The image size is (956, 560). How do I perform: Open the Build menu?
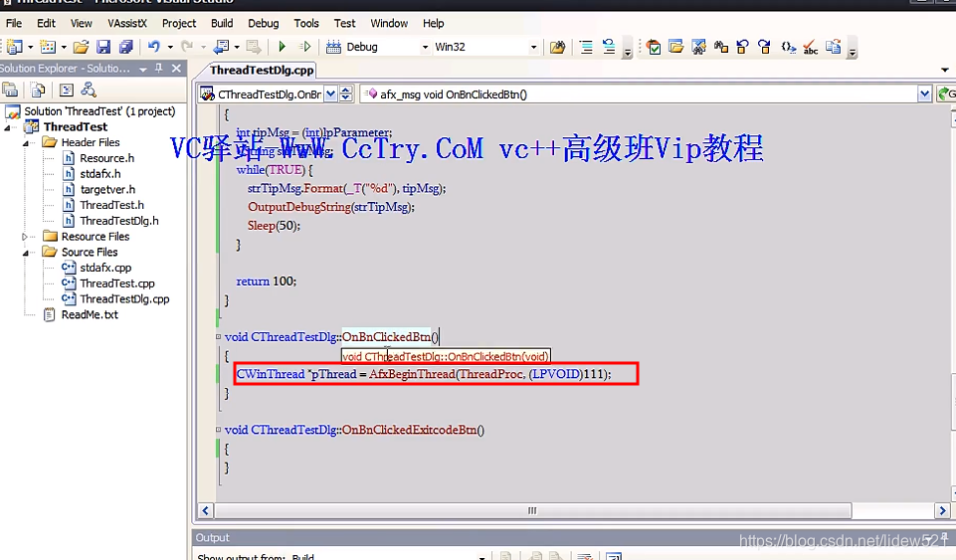pos(222,23)
